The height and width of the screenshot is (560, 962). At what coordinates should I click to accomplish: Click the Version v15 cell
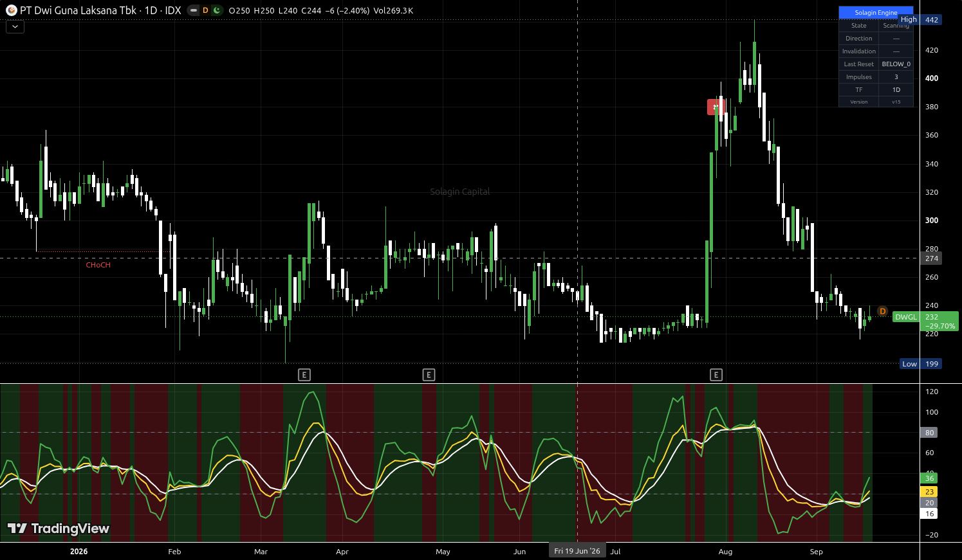pos(896,102)
